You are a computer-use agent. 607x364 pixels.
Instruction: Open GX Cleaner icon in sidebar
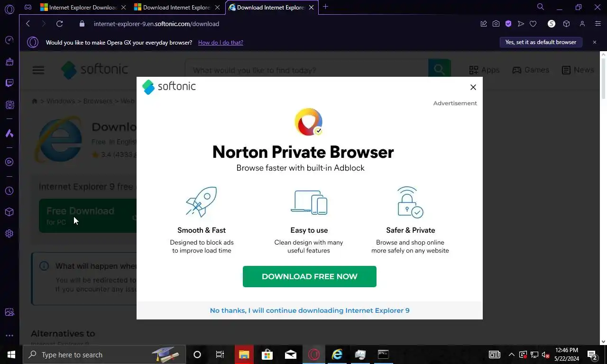(x=9, y=62)
